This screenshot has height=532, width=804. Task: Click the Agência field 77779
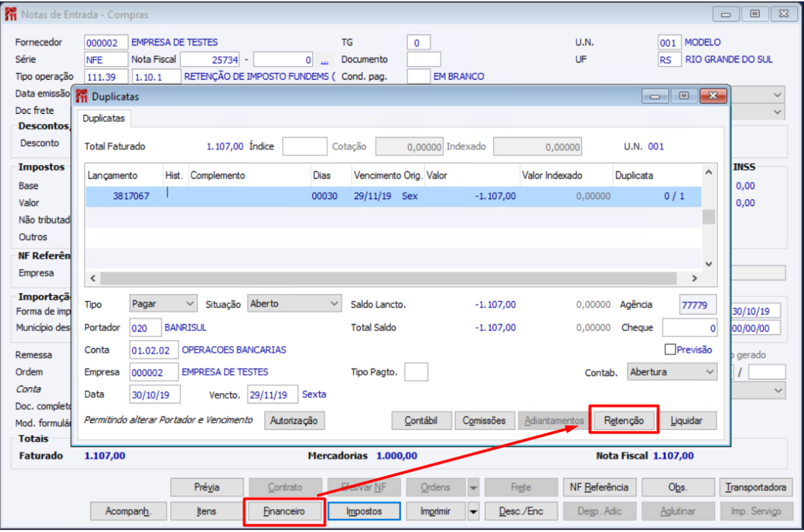(x=697, y=305)
